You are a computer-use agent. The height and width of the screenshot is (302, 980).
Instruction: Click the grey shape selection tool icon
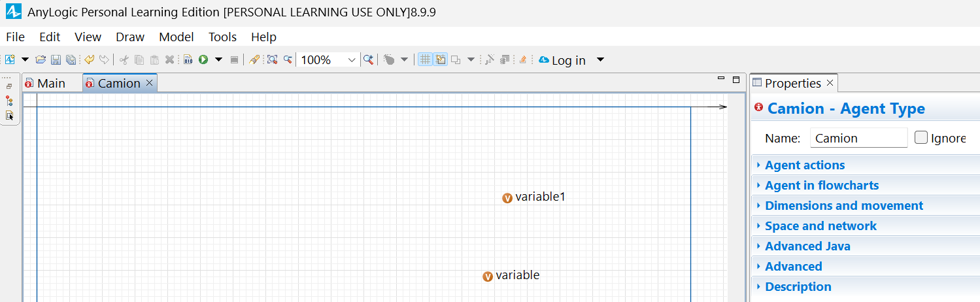pos(389,59)
